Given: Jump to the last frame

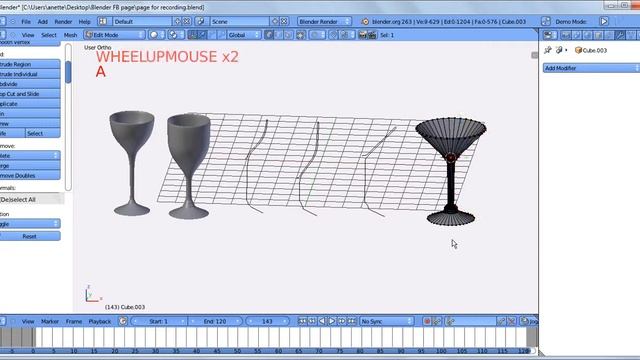Looking at the screenshot, I should point(352,322).
